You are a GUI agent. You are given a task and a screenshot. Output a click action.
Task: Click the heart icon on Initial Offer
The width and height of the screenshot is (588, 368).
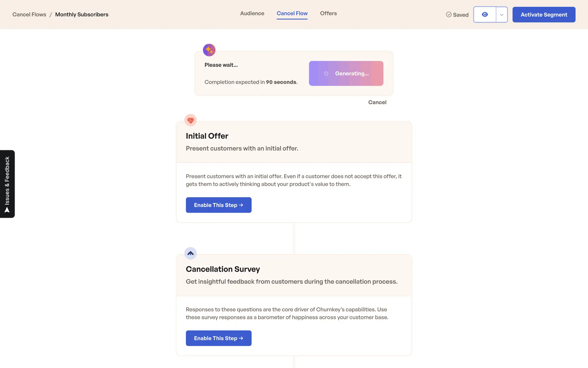(x=190, y=120)
